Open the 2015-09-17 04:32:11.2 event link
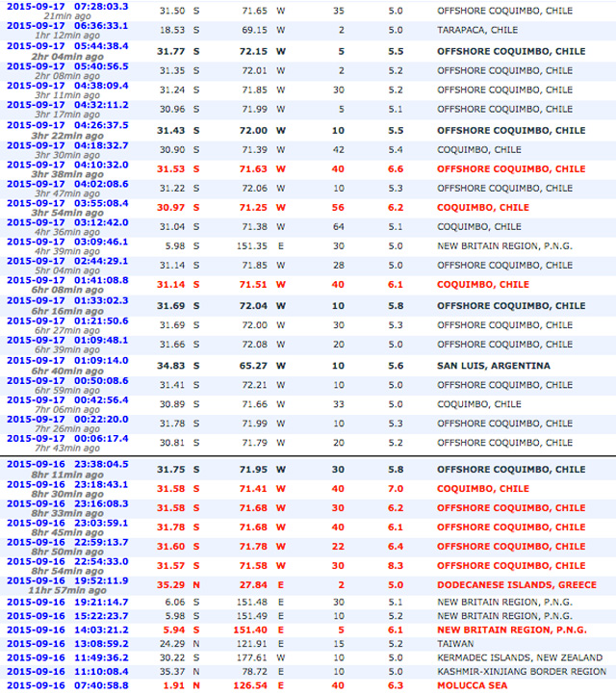Viewport: 616px width, 694px height. coord(67,105)
